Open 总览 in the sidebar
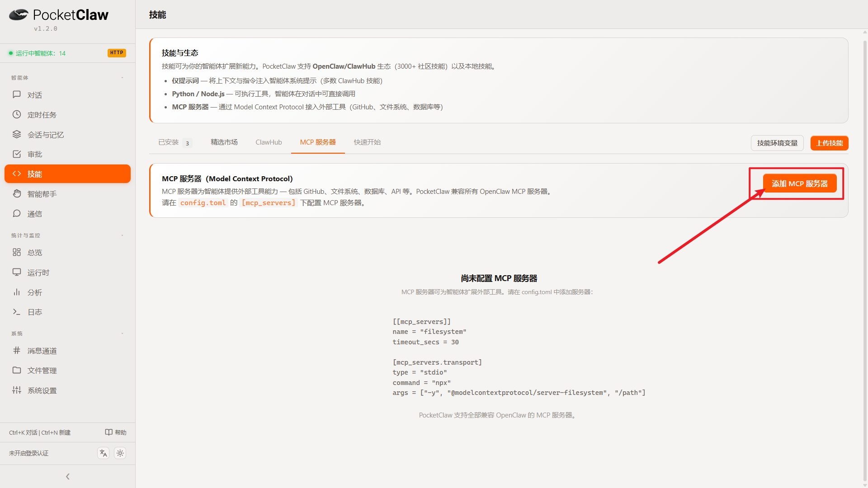Viewport: 868px width, 488px height. 67,253
